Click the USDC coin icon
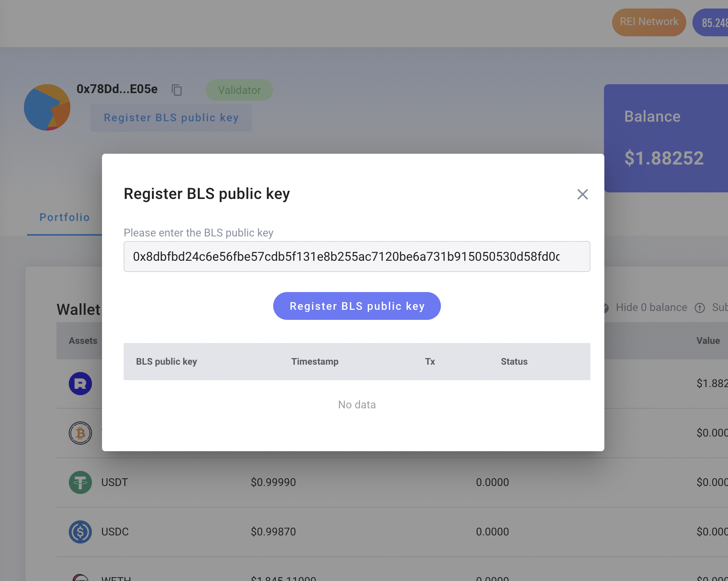 coord(80,532)
